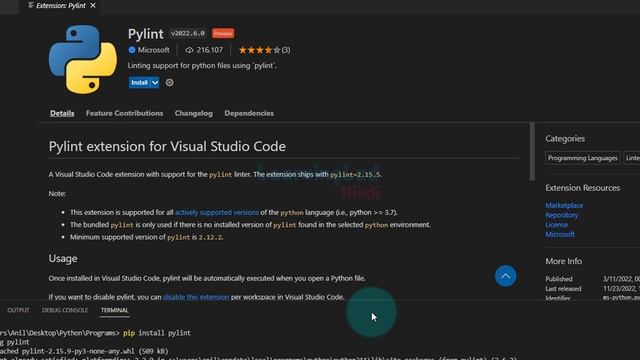This screenshot has height=360, width=640.
Task: Open the License resource link
Action: [556, 225]
